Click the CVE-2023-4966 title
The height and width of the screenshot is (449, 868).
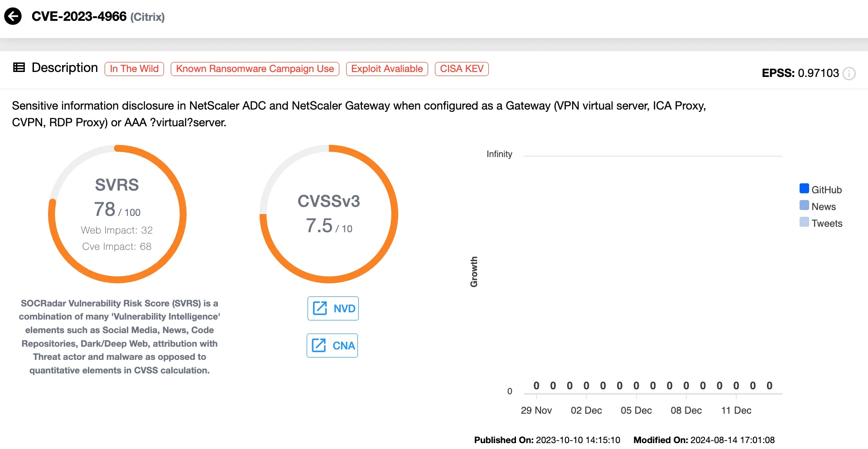click(79, 17)
